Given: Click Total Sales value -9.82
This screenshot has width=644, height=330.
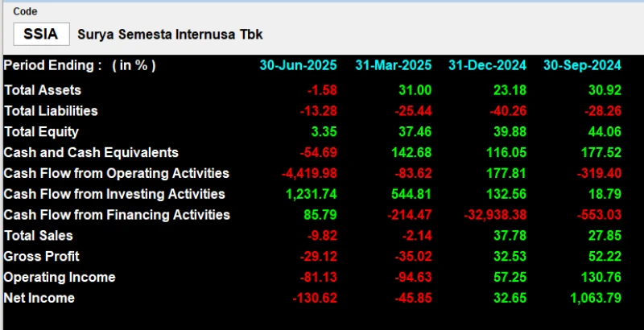Looking at the screenshot, I should (x=322, y=236).
